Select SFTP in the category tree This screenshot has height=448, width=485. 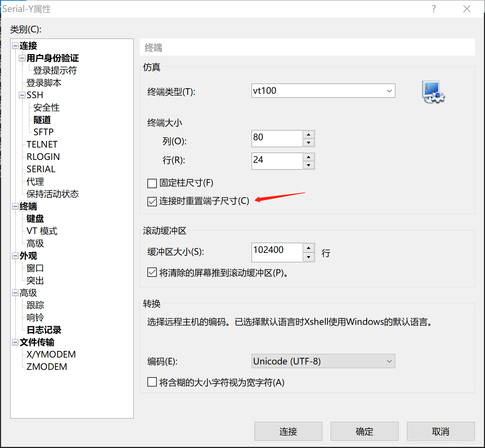click(43, 132)
